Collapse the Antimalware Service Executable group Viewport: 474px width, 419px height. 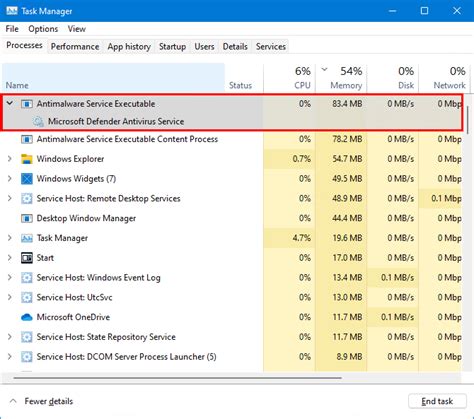(10, 103)
